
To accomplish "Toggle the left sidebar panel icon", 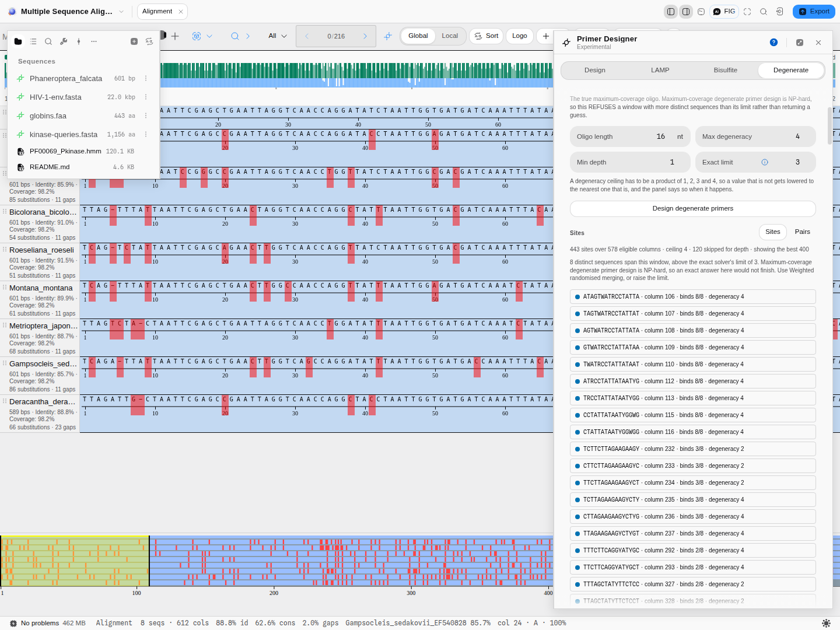I will pos(671,12).
